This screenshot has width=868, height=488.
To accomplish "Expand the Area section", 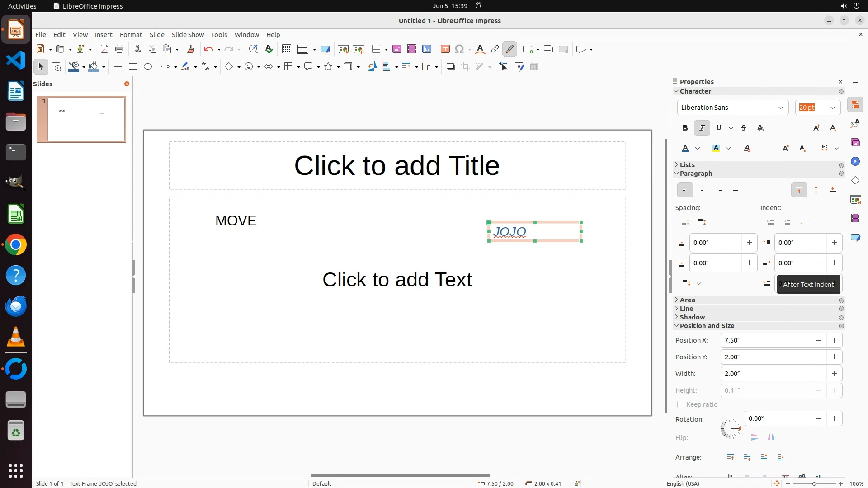I will [687, 300].
